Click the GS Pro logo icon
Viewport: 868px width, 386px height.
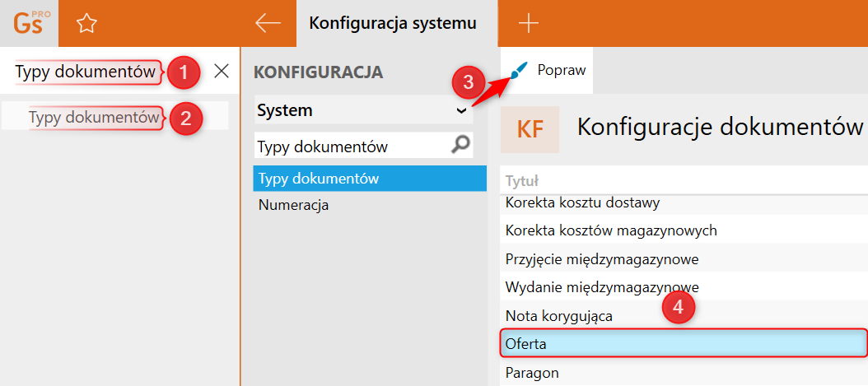pyautogui.click(x=29, y=23)
